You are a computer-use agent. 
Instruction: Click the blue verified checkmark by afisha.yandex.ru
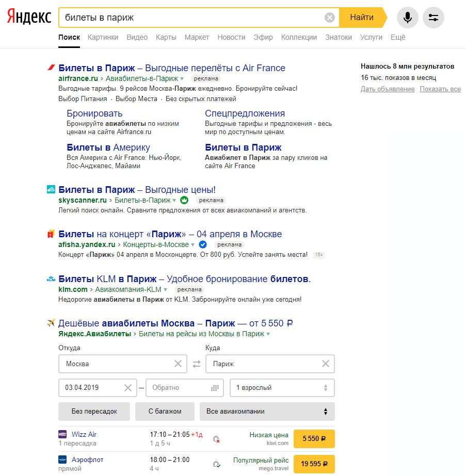click(x=203, y=244)
